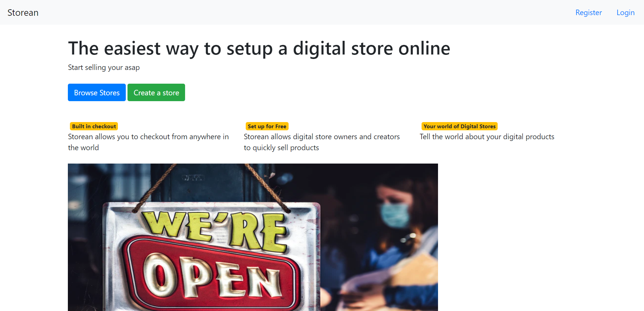Open the Register page
644x311 pixels.
coord(588,13)
